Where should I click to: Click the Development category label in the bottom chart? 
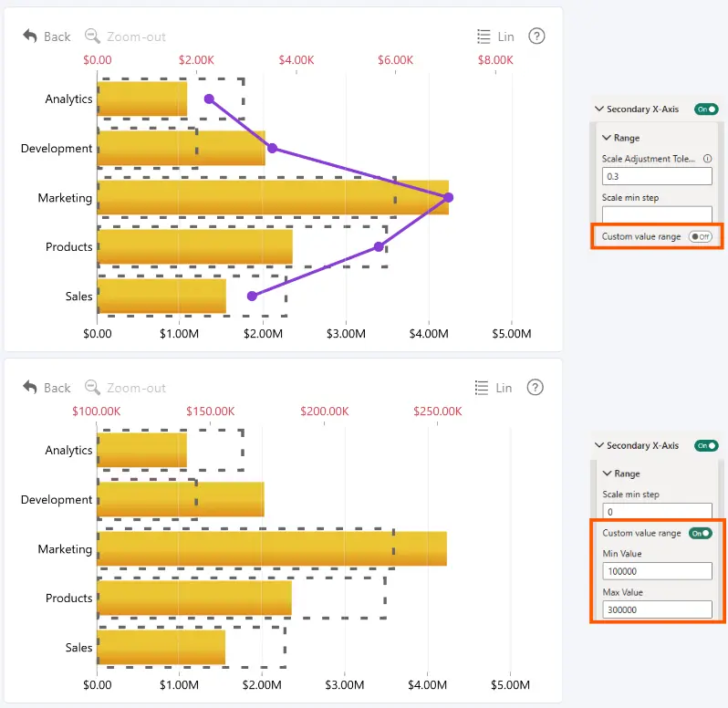57,500
